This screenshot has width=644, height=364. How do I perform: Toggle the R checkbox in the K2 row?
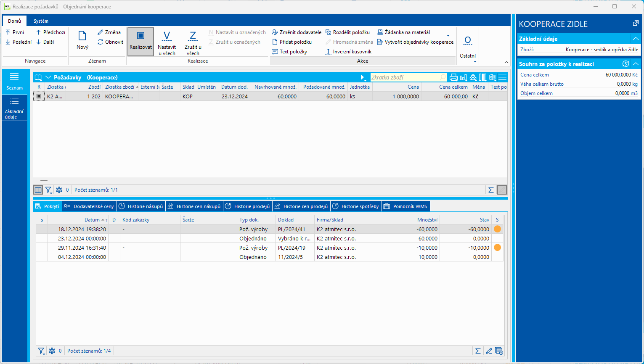point(39,96)
